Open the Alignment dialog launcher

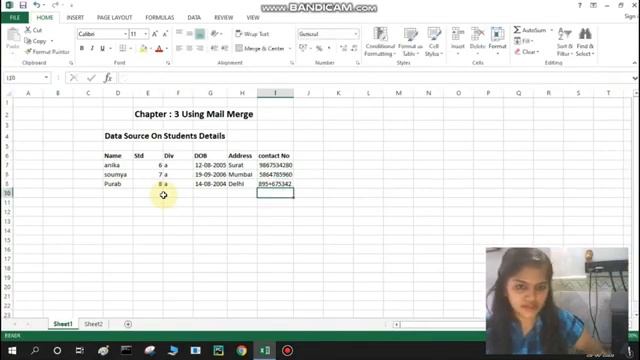(292, 63)
